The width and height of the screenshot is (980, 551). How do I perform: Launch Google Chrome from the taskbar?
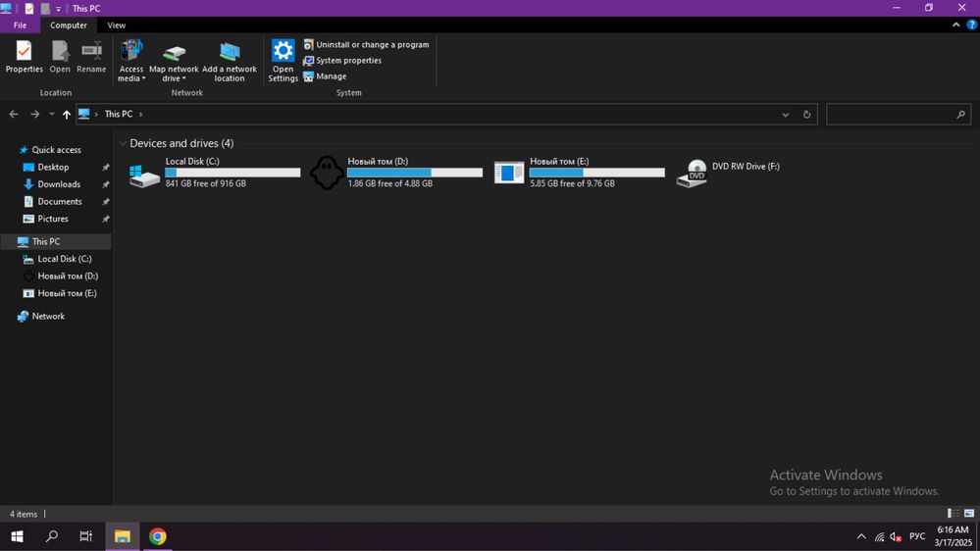pyautogui.click(x=158, y=536)
